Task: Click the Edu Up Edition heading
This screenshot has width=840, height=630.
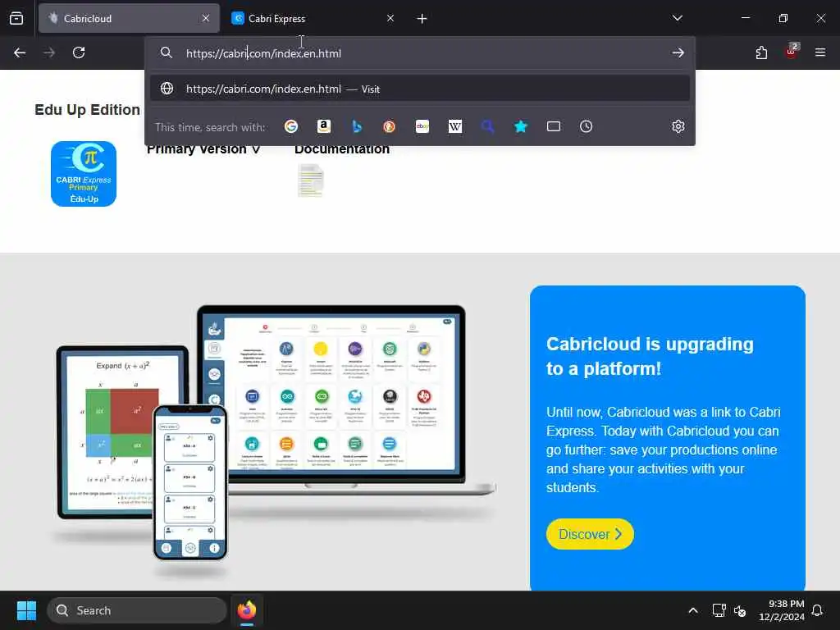Action: (x=87, y=110)
